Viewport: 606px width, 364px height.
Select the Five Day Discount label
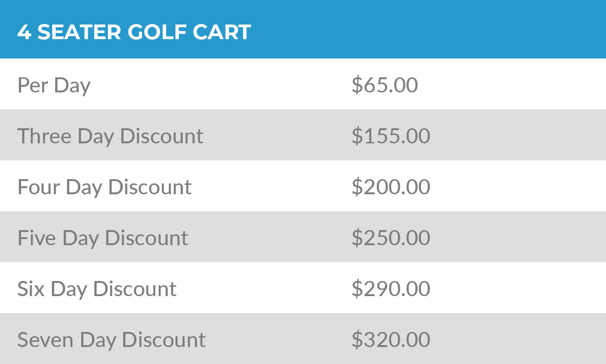tap(103, 238)
